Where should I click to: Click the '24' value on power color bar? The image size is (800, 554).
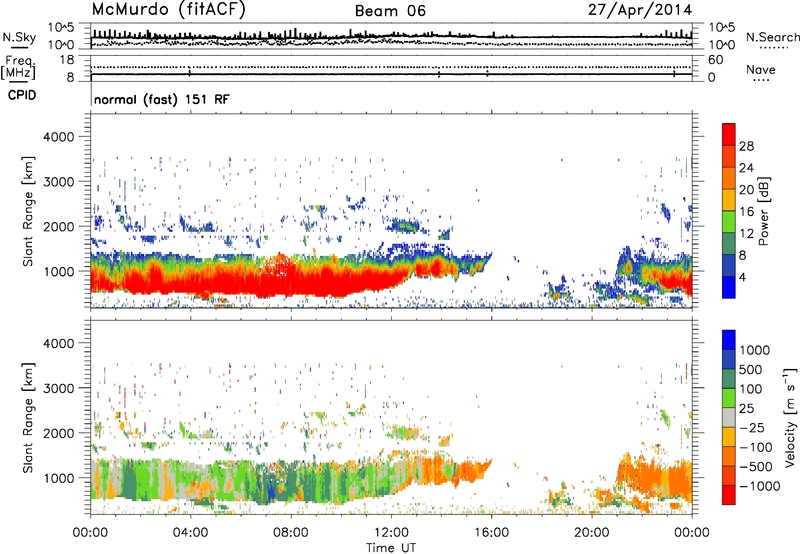click(x=746, y=168)
